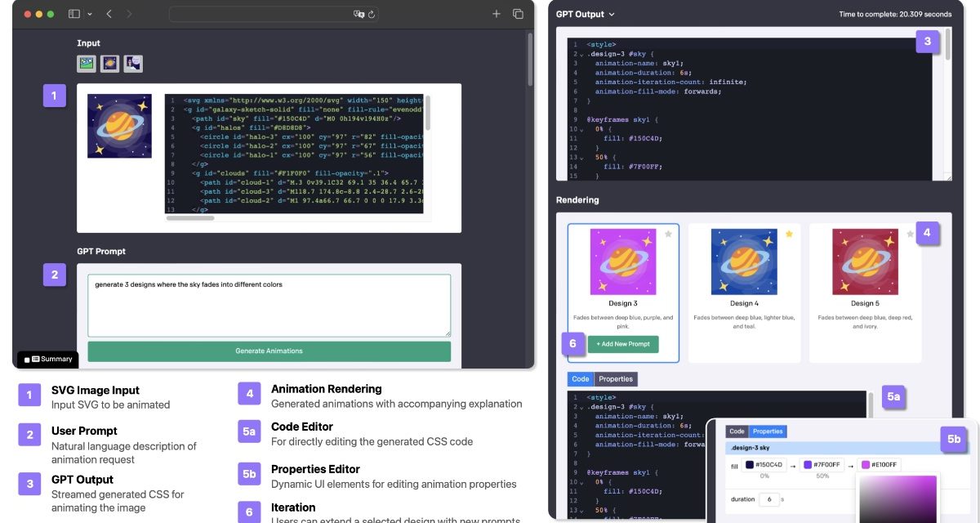Open the sidebar dropdown arrow in browser toolbar
980x523 pixels.
point(89,14)
